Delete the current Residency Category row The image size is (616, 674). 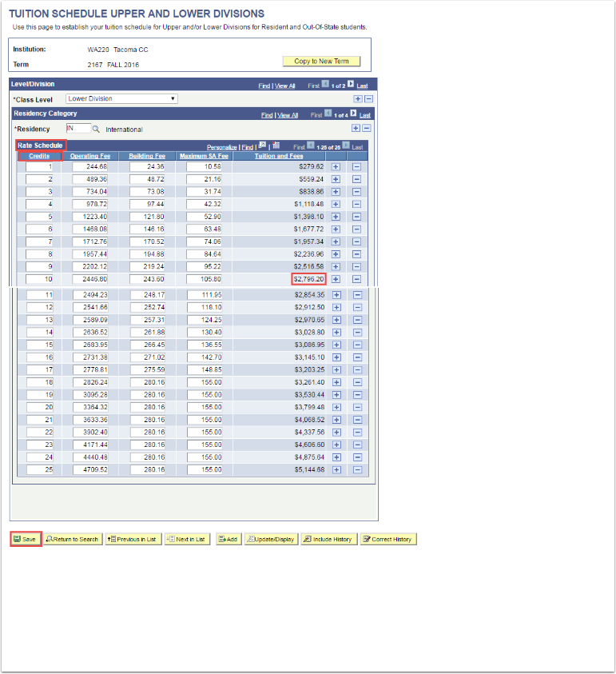click(367, 128)
